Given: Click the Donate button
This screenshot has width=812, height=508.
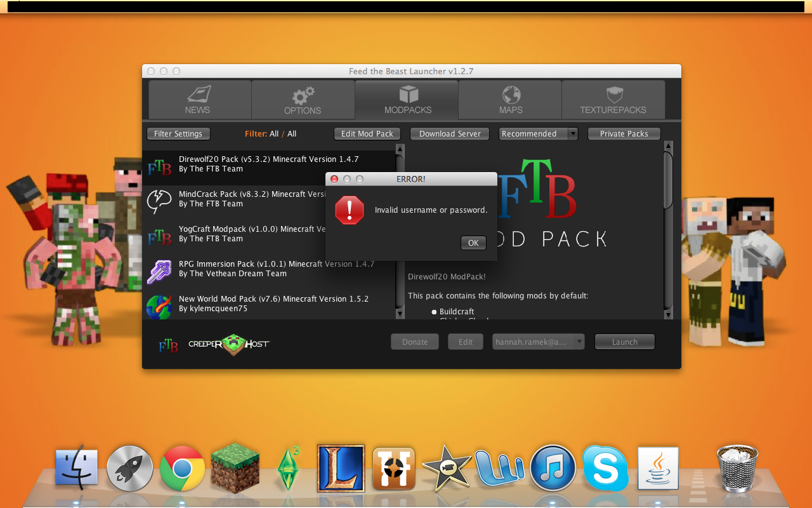Looking at the screenshot, I should coord(415,342).
